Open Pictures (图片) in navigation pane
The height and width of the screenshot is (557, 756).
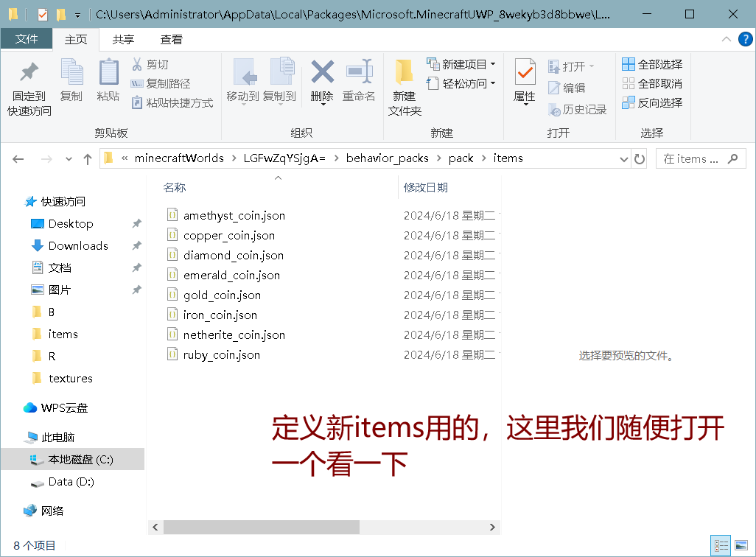[60, 290]
